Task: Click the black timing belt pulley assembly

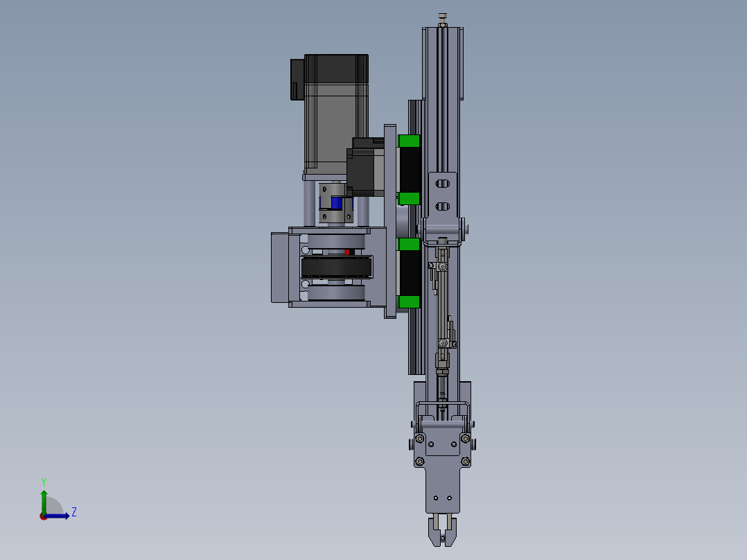Action: pos(336,267)
